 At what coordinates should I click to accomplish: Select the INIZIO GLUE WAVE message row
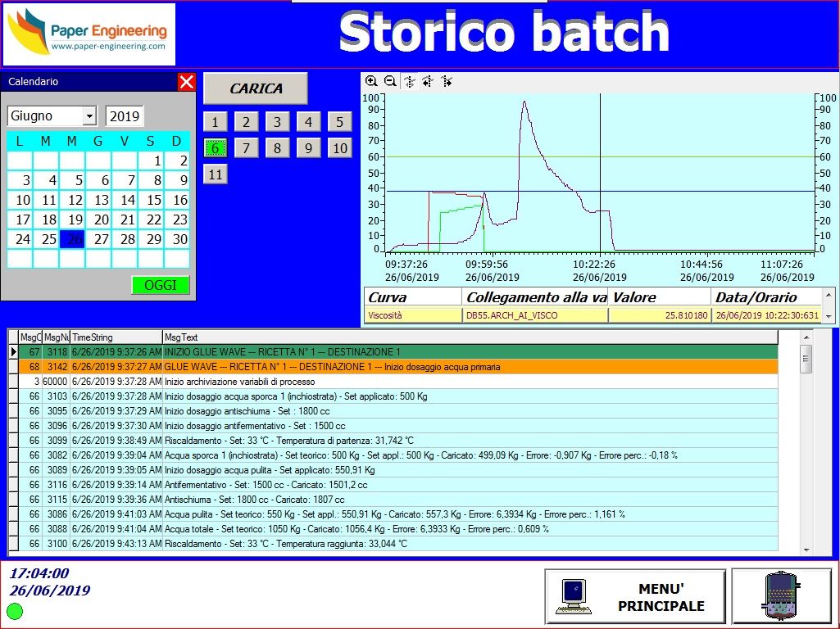tap(328, 351)
